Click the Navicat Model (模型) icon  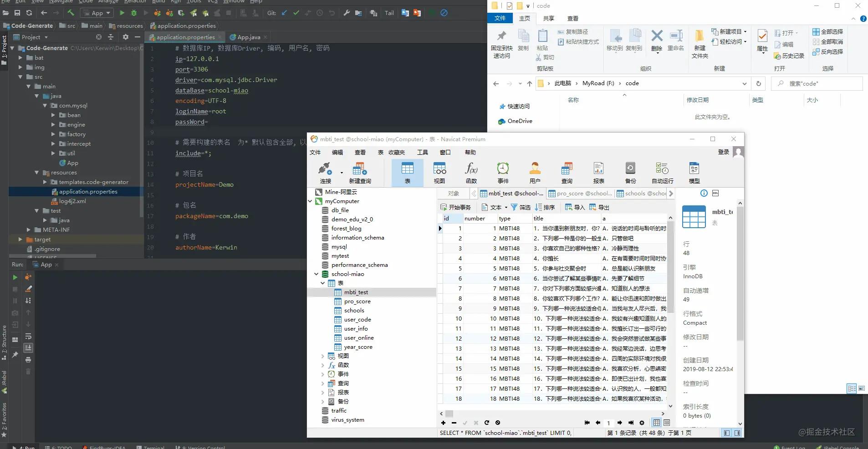694,173
